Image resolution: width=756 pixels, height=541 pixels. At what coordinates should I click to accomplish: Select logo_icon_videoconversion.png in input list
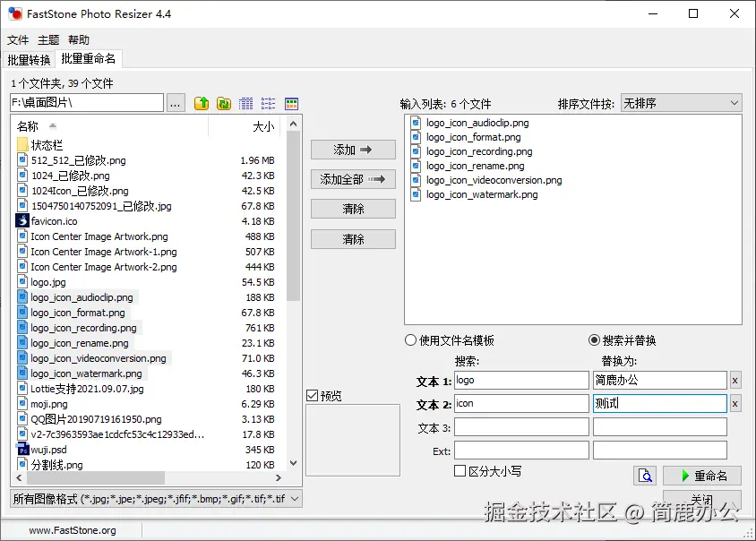494,180
